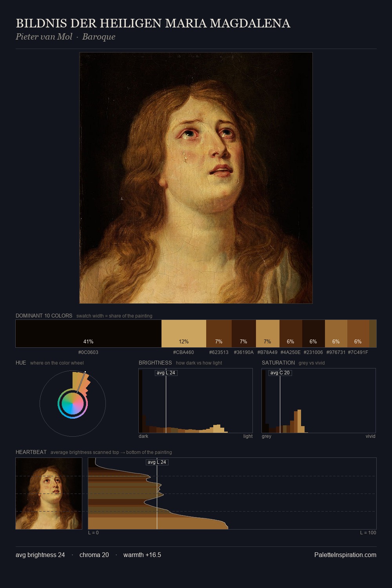The height and width of the screenshot is (588, 392).
Task: Choose the #7C491F swatch block
Action: [x=358, y=334]
